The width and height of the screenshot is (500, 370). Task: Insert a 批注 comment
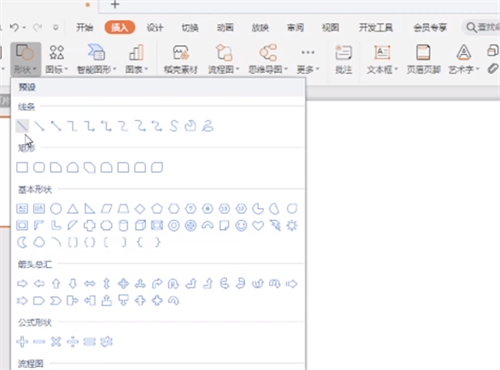343,59
